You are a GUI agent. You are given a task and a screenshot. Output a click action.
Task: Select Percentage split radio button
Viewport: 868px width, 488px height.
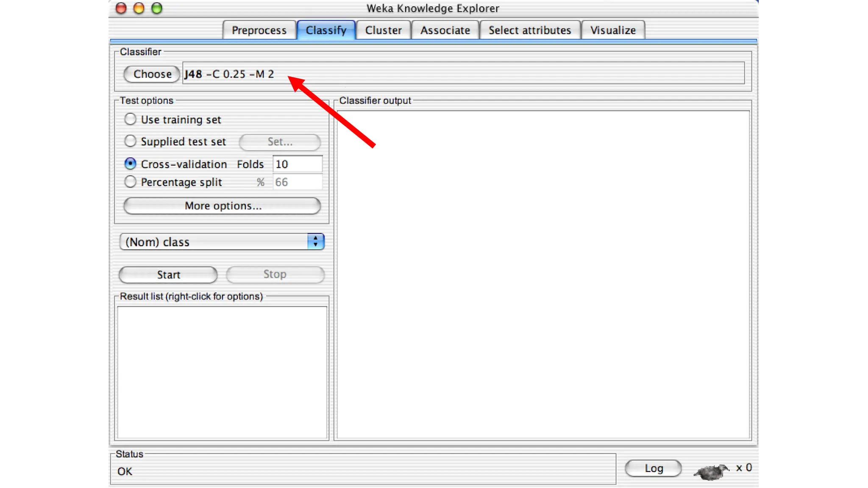(131, 182)
